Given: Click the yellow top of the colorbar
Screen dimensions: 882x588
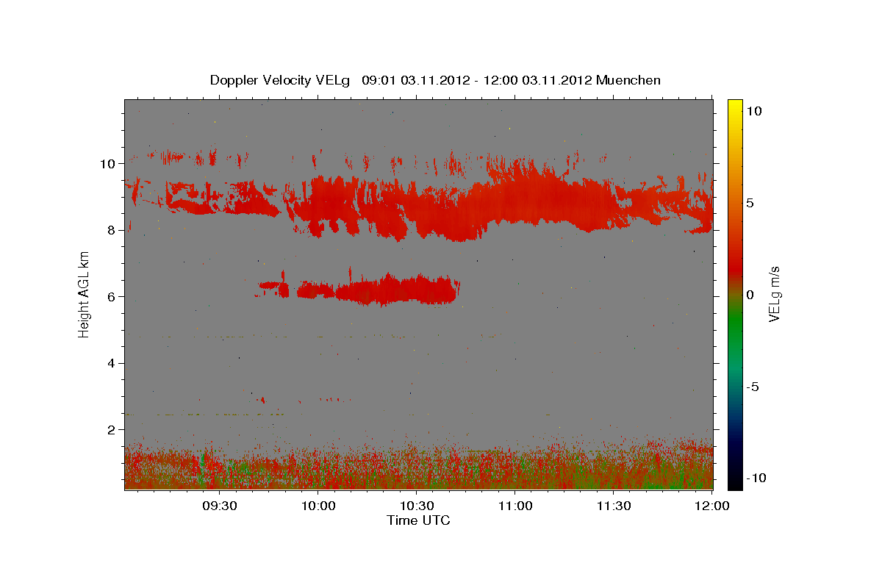Looking at the screenshot, I should (734, 105).
